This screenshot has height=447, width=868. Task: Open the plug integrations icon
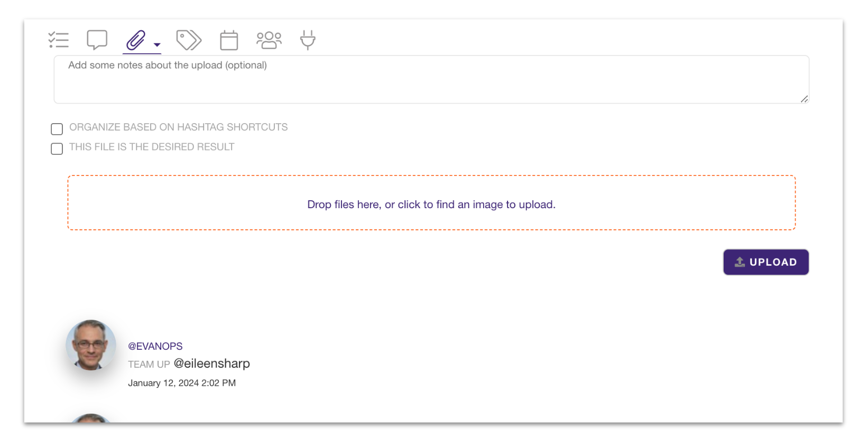point(308,40)
